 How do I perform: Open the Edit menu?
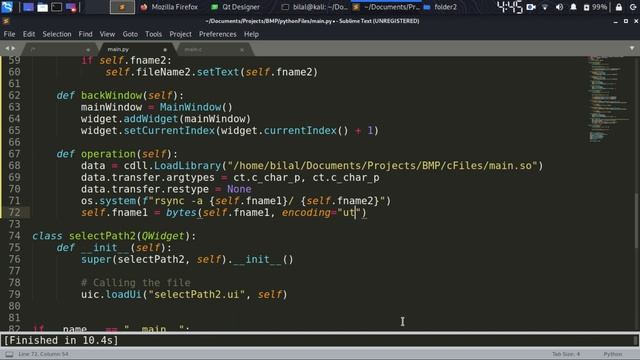pyautogui.click(x=29, y=34)
